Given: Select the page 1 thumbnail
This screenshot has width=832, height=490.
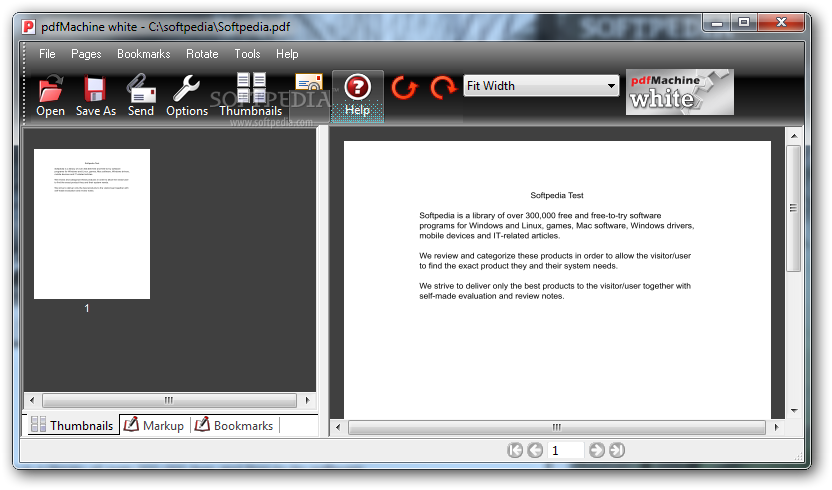Looking at the screenshot, I should [x=92, y=223].
